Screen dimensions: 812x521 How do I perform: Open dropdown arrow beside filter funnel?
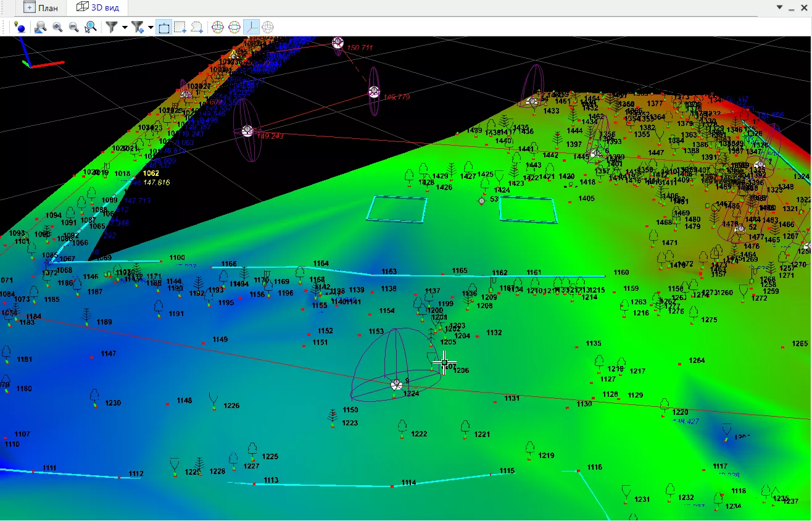click(125, 27)
